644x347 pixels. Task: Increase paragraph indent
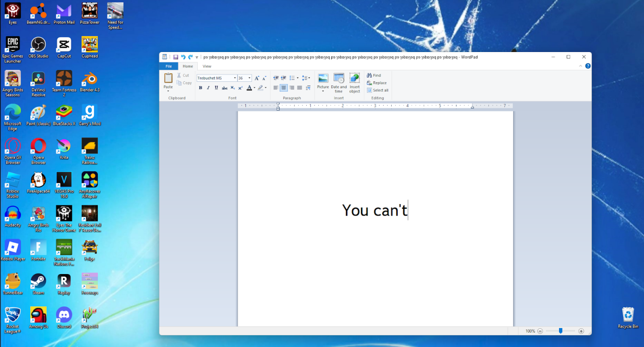pos(283,78)
